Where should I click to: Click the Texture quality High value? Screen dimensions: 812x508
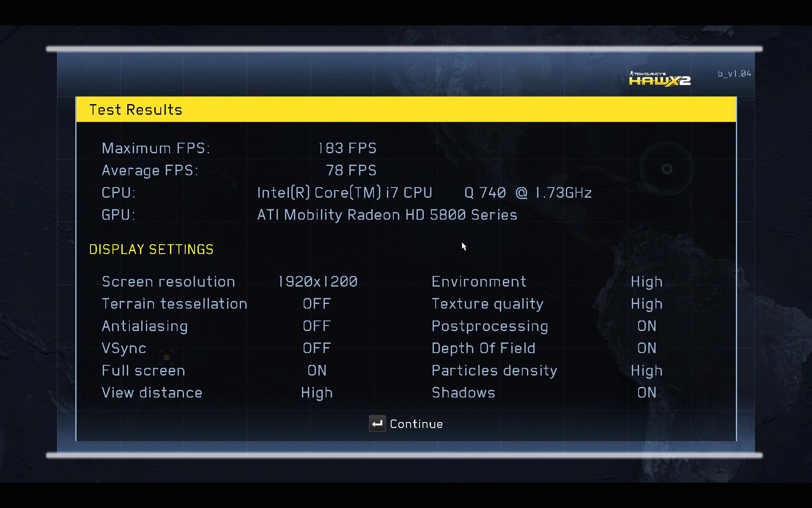(x=646, y=304)
